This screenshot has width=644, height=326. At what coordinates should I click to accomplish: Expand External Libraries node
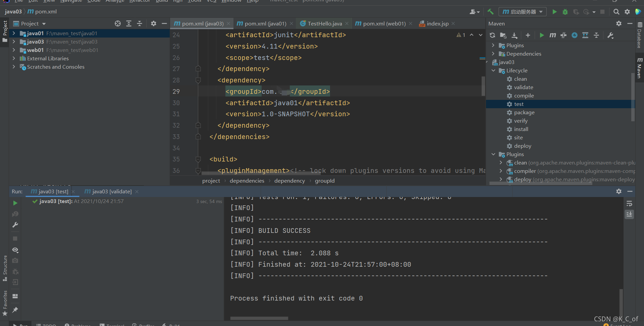click(x=14, y=58)
